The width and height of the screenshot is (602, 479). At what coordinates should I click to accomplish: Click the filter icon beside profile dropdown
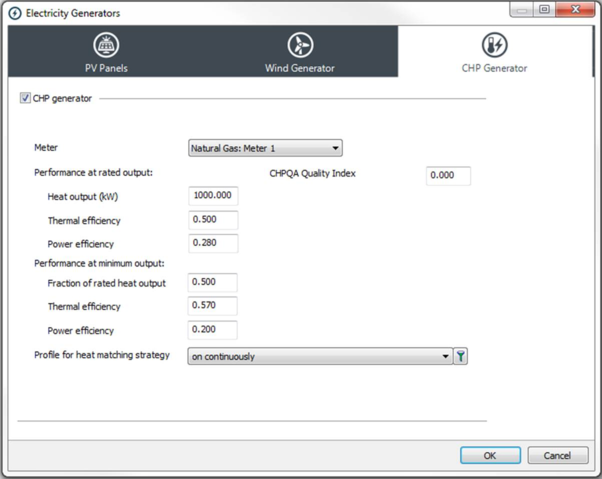tap(461, 356)
